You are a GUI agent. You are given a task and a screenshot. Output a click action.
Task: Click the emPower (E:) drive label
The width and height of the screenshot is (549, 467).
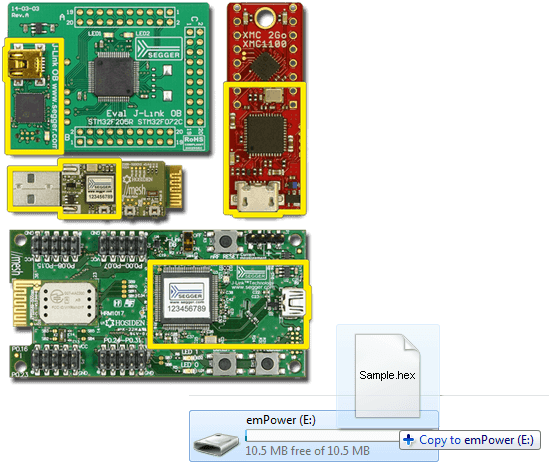click(281, 420)
